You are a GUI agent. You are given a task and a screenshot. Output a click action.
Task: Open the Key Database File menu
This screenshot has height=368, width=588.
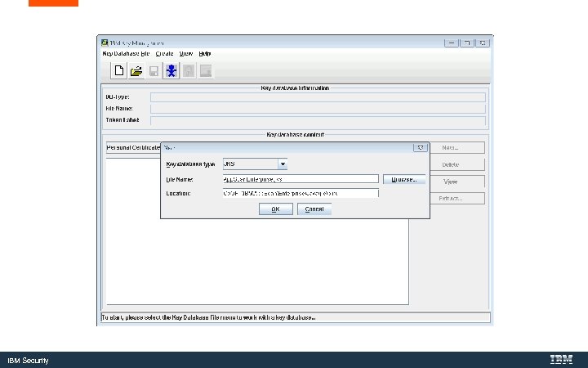point(126,54)
